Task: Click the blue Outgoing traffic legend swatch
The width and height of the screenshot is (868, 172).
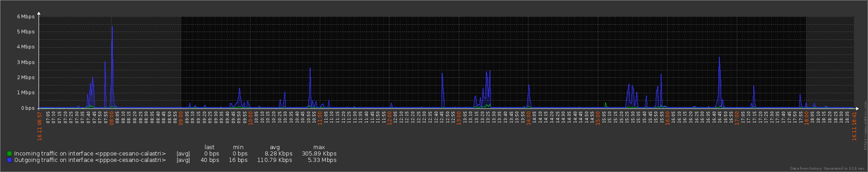Action: 9,160
